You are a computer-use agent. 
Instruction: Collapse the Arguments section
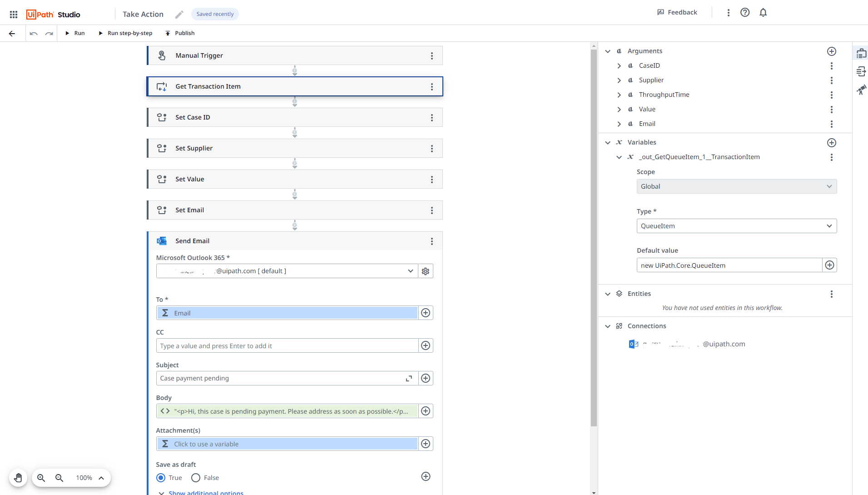(608, 51)
